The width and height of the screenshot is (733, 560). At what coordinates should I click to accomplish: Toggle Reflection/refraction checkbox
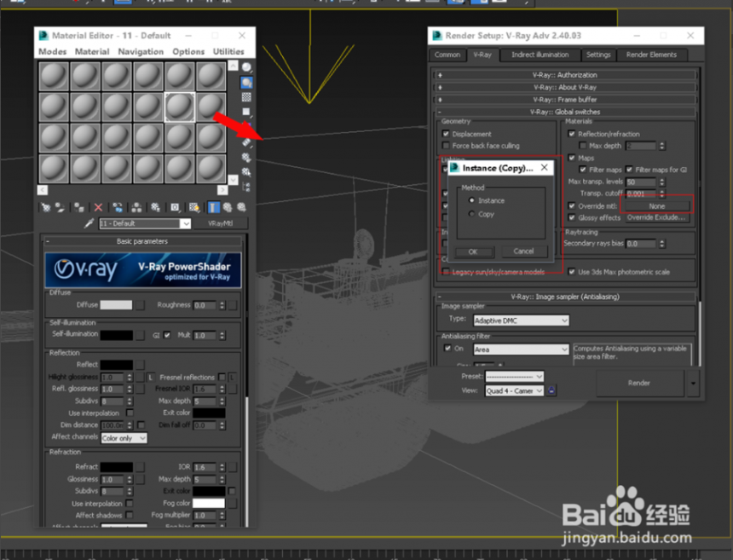(571, 134)
